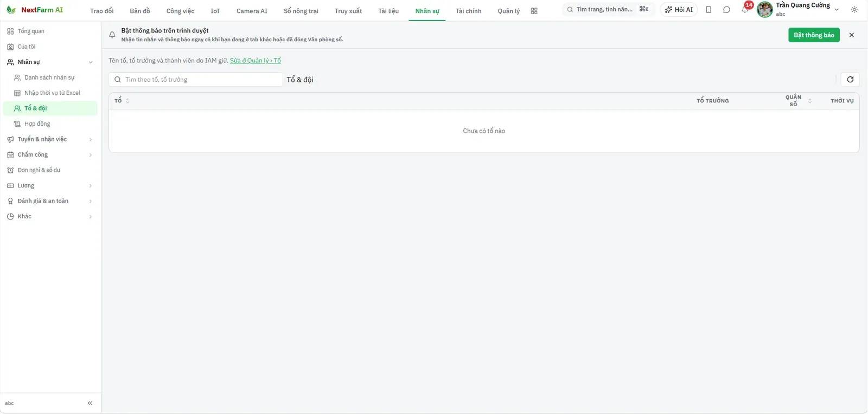Screen dimensions: 868x414
Task: Collapse the sidebar with double chevron
Action: click(90, 403)
